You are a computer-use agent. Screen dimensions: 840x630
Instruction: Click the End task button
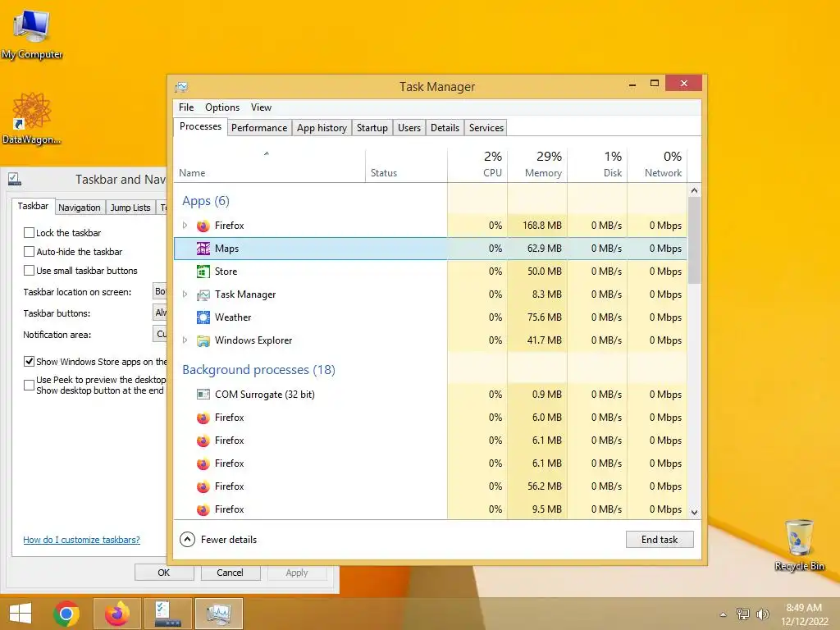coord(660,540)
